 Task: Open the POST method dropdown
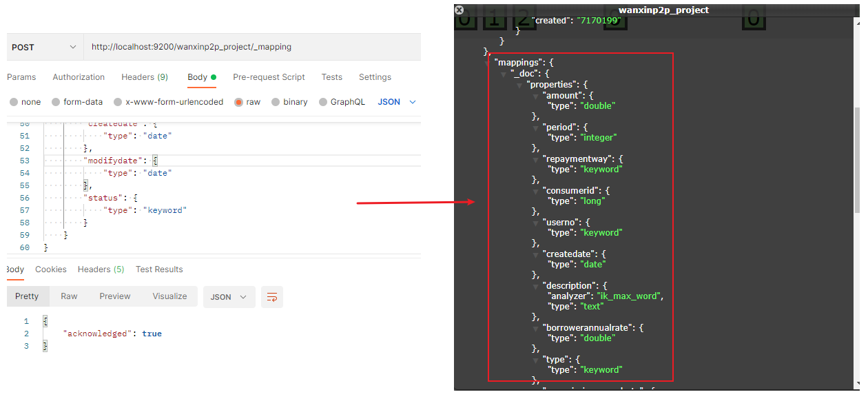tap(44, 48)
